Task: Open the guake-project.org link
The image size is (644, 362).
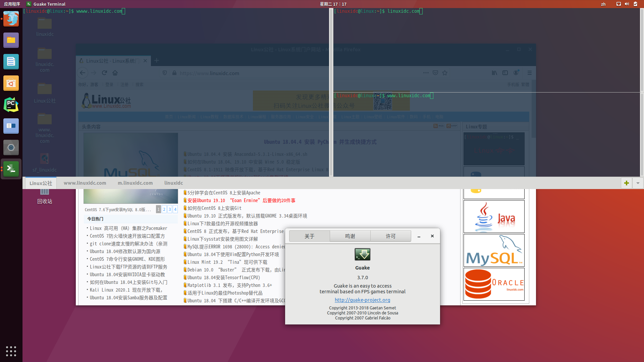Action: click(x=362, y=300)
